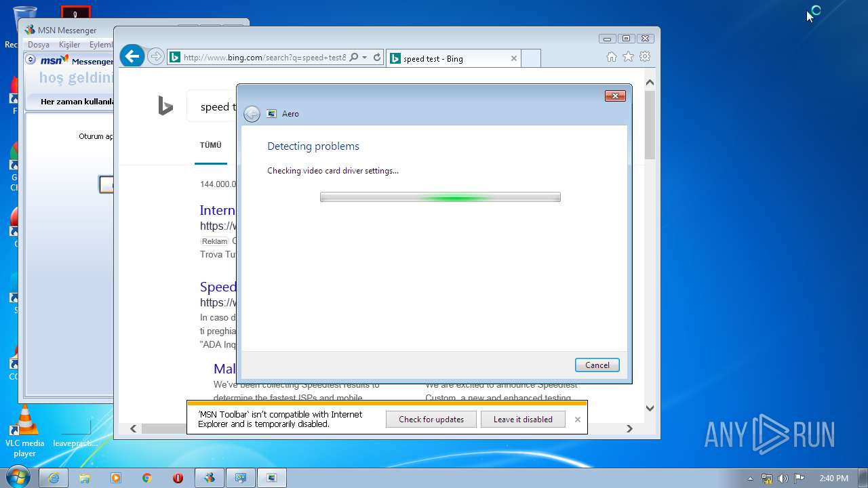Open the 'Speed' search result link
This screenshot has height=488, width=868.
tap(218, 287)
